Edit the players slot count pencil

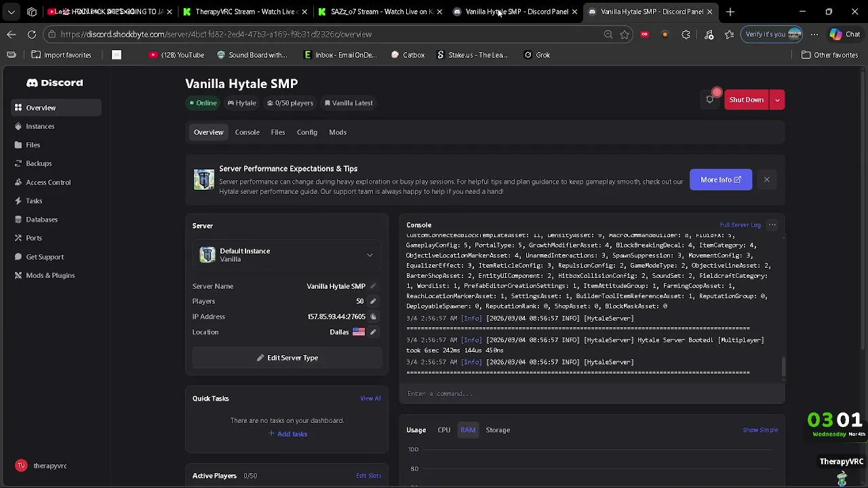(373, 301)
